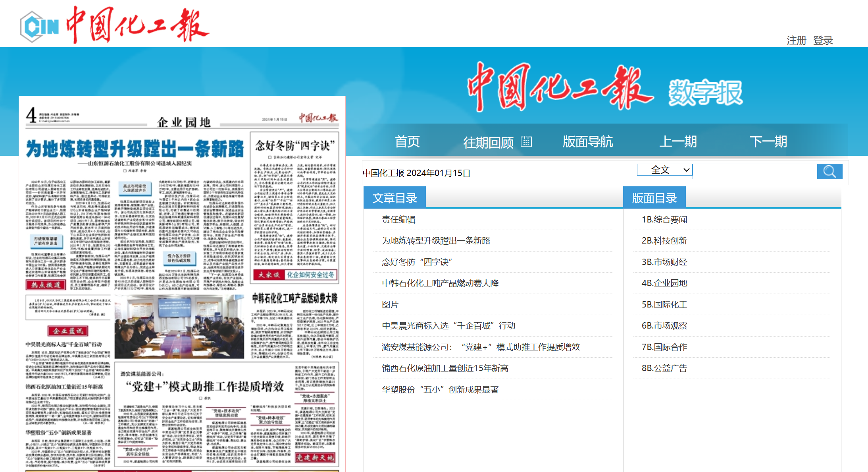Open 华塑股份“五小”创新成果显著 article
The image size is (868, 472).
tap(440, 390)
